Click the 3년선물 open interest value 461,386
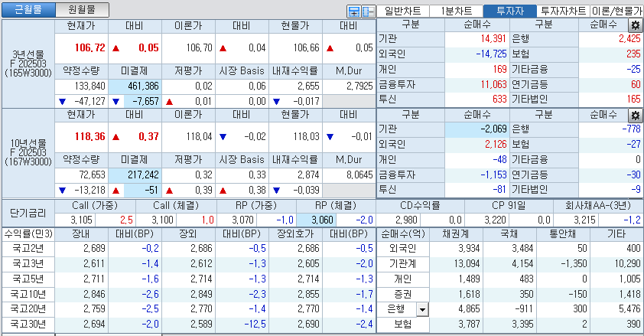This screenshot has height=336, width=644. 143,86
